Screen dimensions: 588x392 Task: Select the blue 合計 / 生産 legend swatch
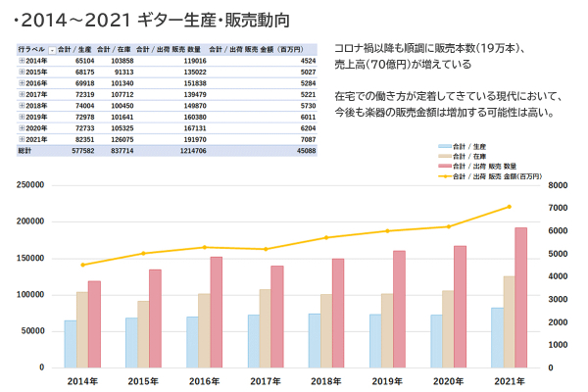pos(444,144)
